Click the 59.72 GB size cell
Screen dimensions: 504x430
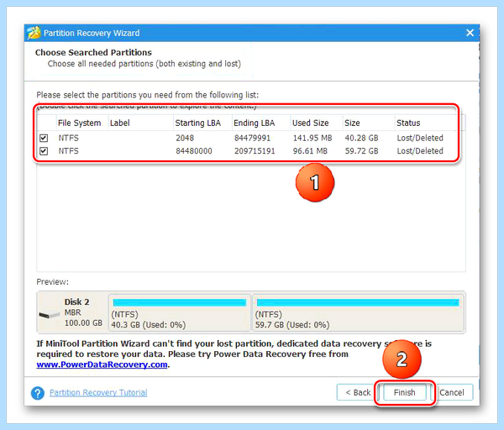361,151
